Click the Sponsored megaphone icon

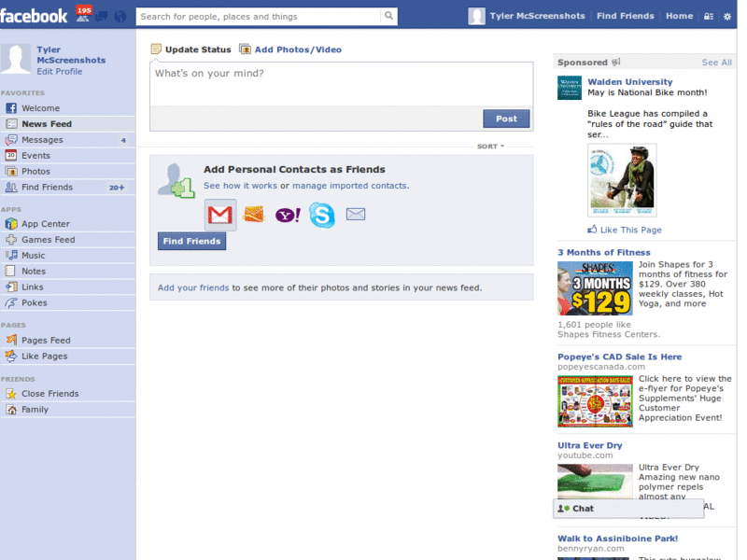(616, 62)
